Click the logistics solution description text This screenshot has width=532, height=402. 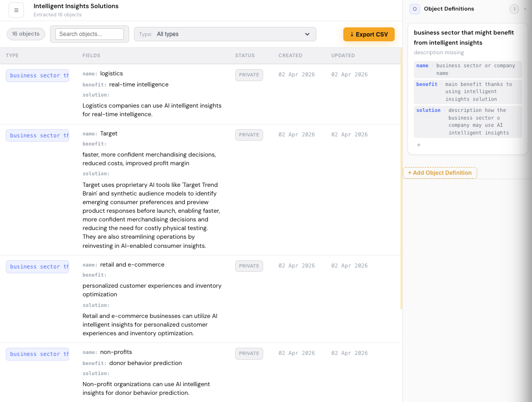pos(152,110)
